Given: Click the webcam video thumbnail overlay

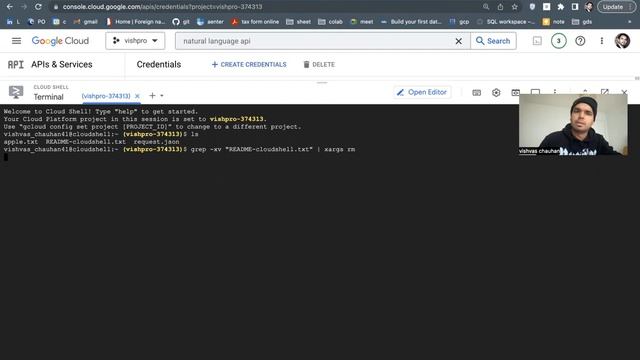Looking at the screenshot, I should point(573,124).
